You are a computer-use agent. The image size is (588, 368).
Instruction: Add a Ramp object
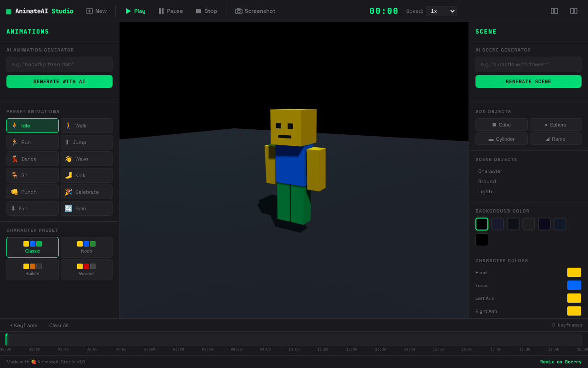(555, 138)
